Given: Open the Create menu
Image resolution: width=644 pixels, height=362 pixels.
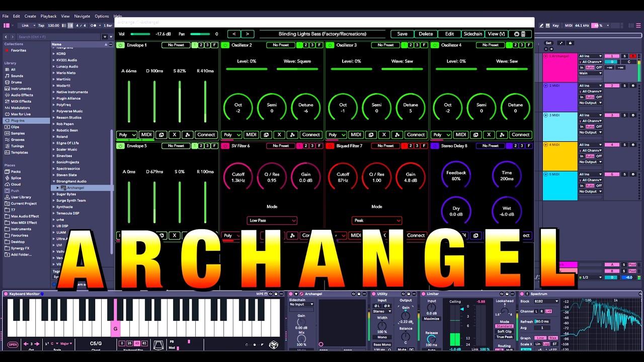Looking at the screenshot, I should click(30, 16).
